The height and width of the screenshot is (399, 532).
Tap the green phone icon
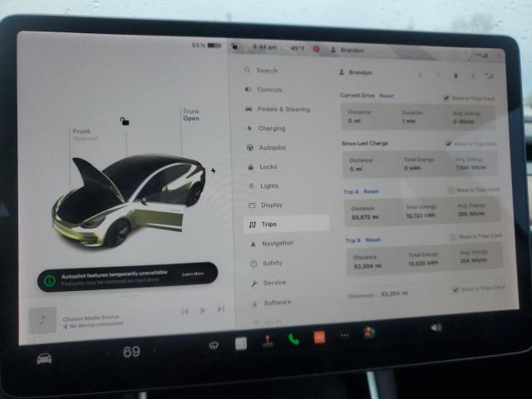click(293, 339)
